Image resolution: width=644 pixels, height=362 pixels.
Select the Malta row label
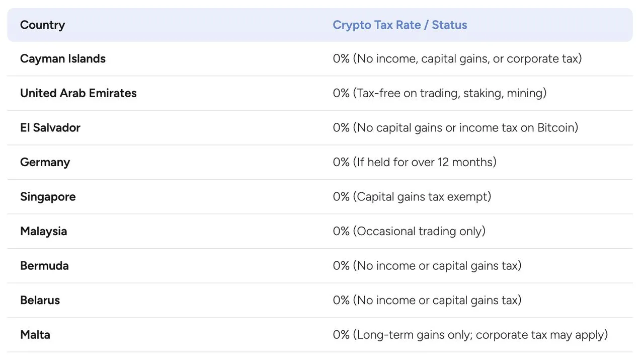[35, 334]
